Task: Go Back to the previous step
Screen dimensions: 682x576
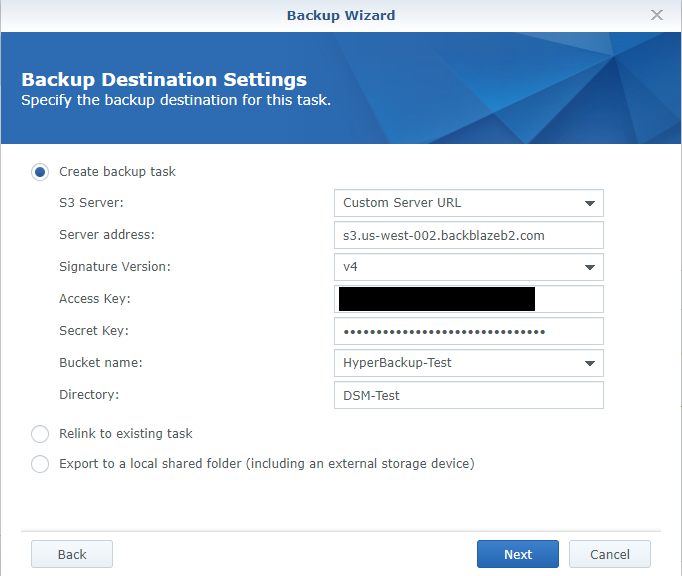Action: pyautogui.click(x=72, y=554)
